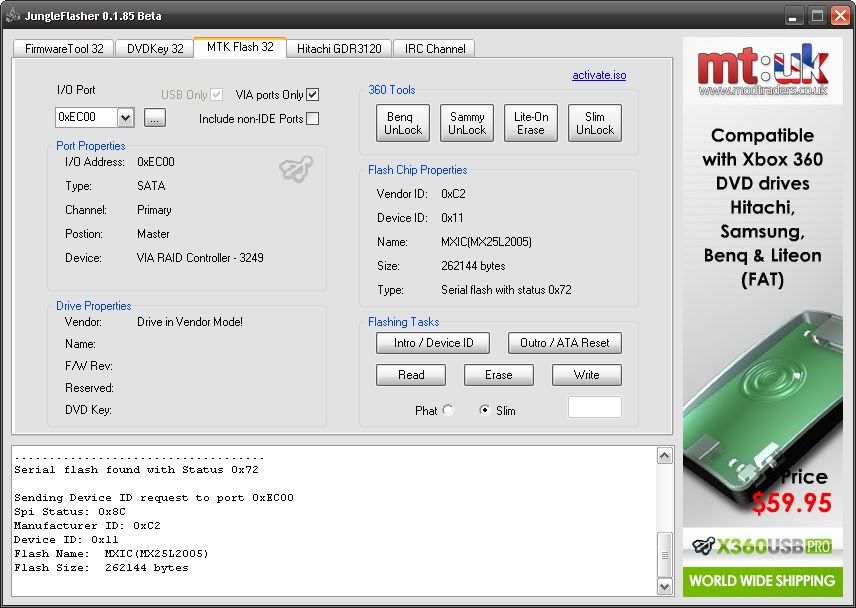Click the Outro / ATA Reset button

click(x=564, y=343)
